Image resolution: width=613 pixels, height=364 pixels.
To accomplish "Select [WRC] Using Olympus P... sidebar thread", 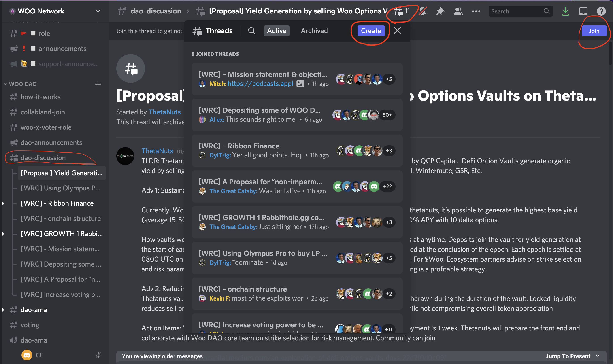I will (x=62, y=188).
